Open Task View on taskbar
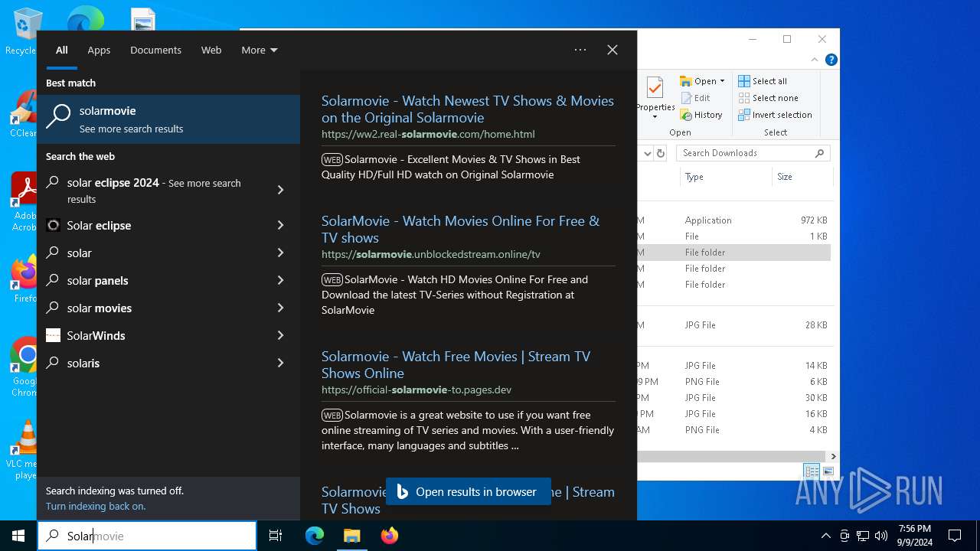 276,536
